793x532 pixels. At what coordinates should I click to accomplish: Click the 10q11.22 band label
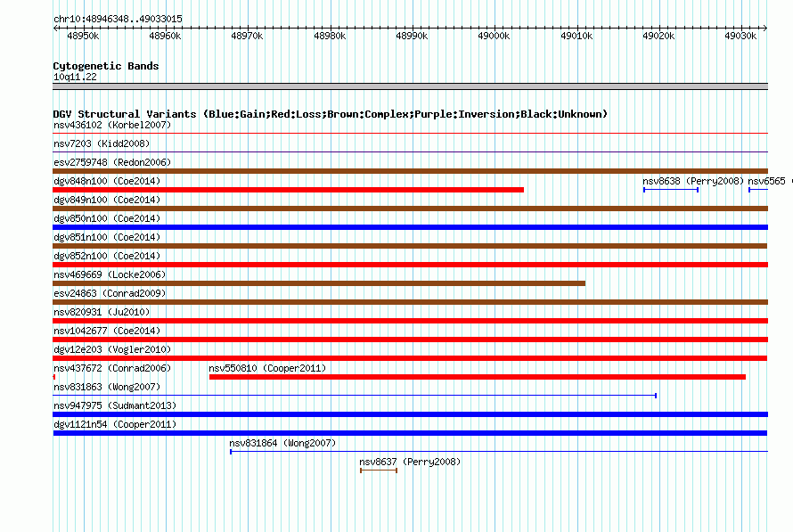(x=75, y=77)
